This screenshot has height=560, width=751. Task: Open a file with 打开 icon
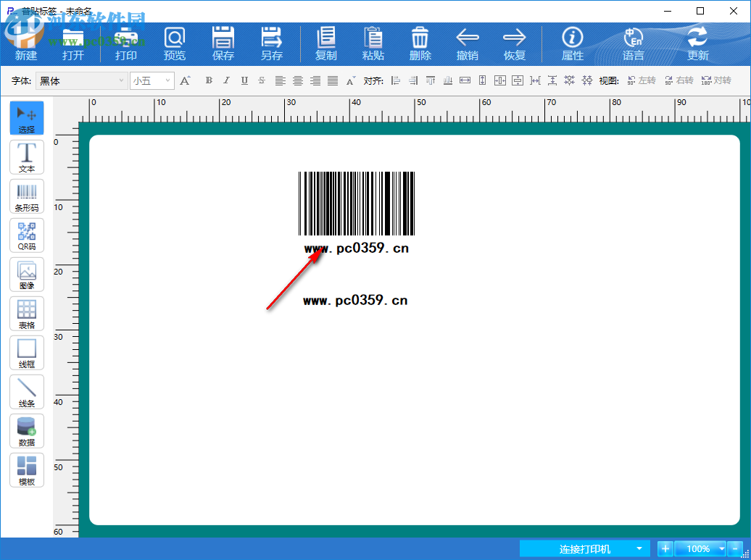coord(72,43)
